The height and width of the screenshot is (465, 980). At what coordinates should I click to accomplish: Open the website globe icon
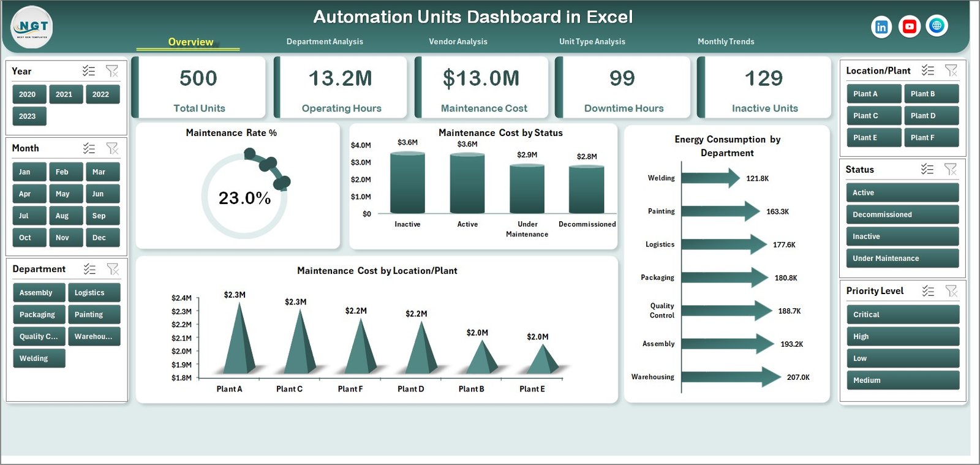click(937, 26)
